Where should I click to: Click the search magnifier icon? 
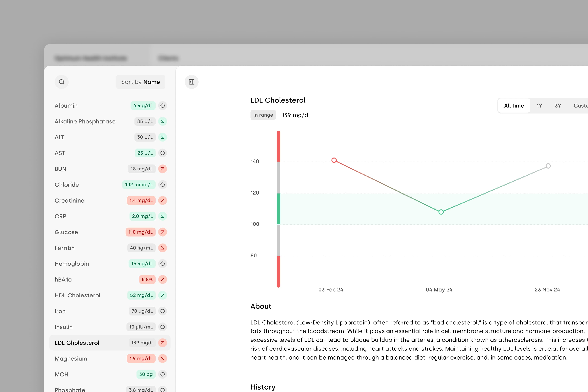tap(61, 82)
